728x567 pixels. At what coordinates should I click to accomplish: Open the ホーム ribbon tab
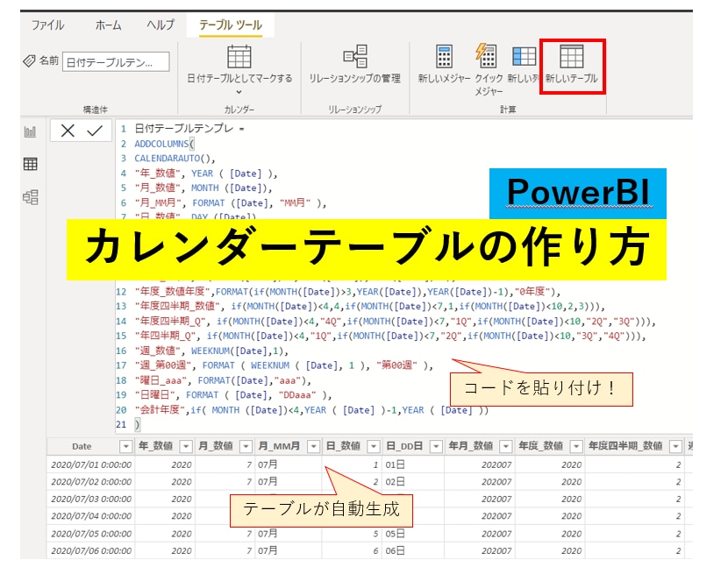[x=108, y=25]
